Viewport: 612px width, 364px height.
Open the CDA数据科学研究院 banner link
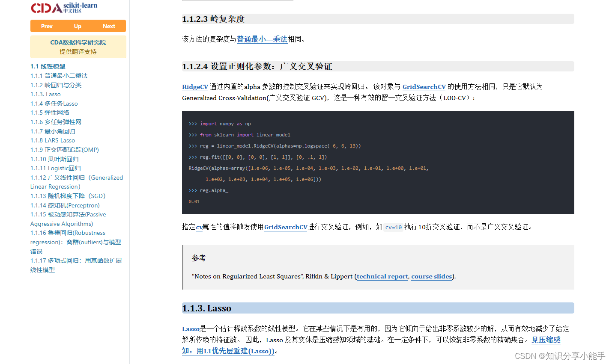tap(78, 43)
